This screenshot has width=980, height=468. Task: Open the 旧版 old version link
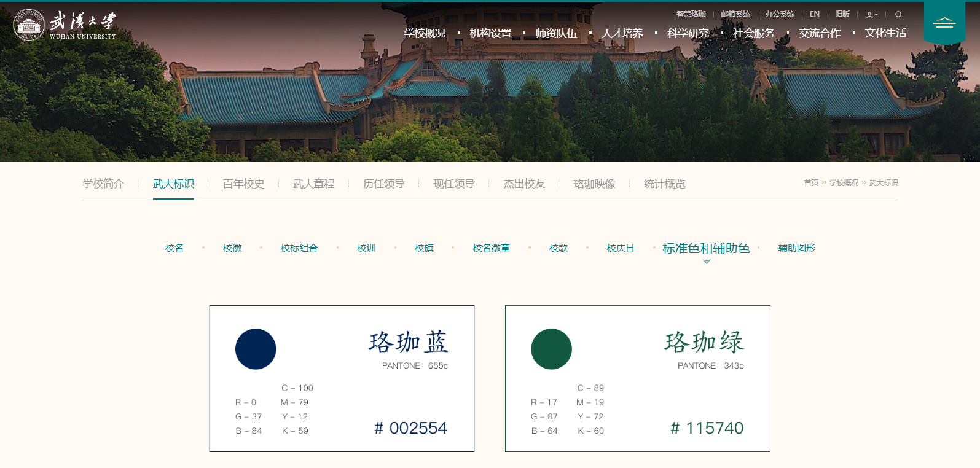(x=842, y=14)
